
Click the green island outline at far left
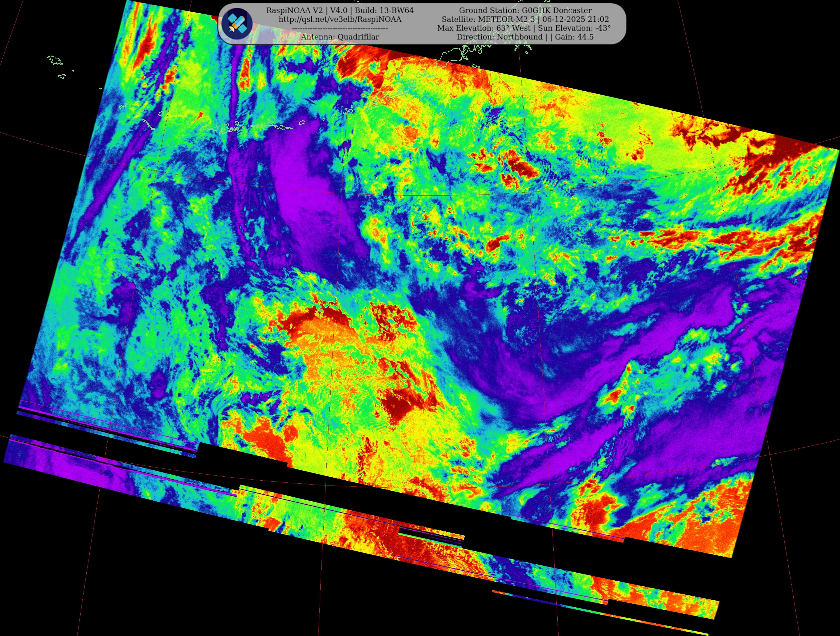(55, 60)
